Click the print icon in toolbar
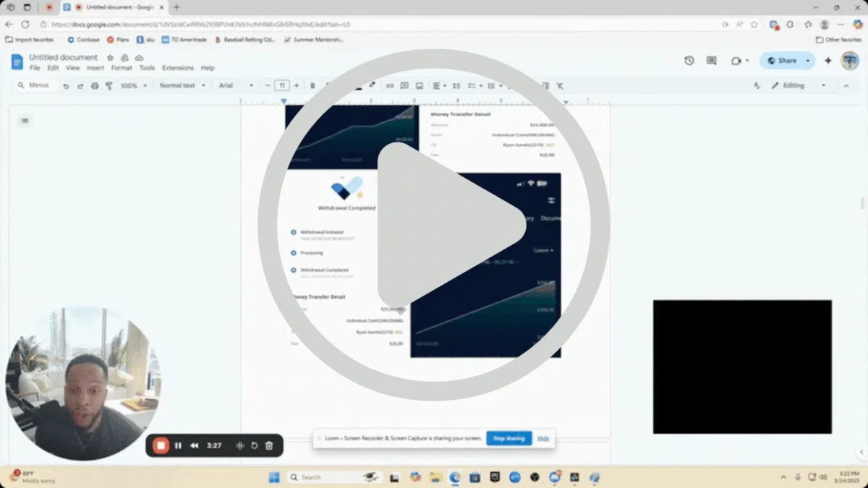 (95, 85)
